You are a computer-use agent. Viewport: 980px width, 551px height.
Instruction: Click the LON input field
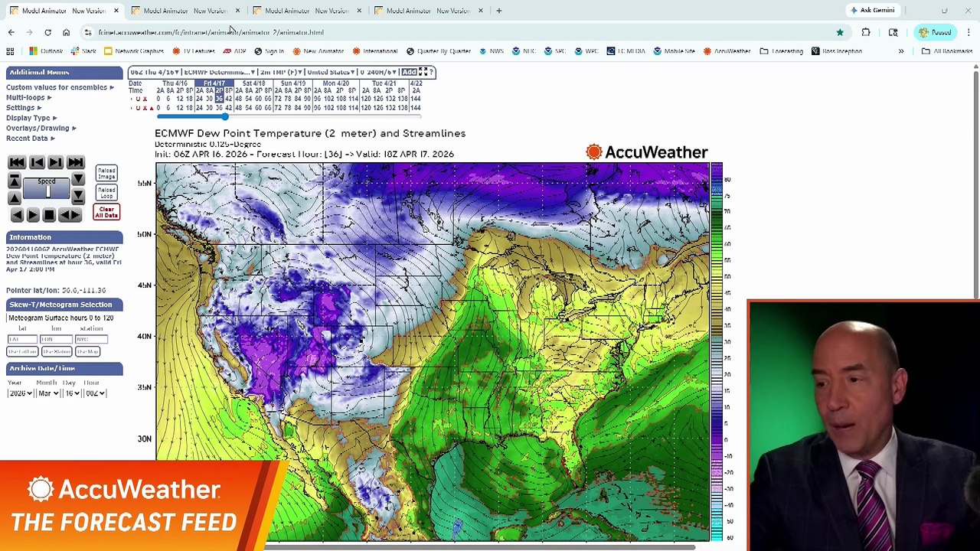click(57, 339)
